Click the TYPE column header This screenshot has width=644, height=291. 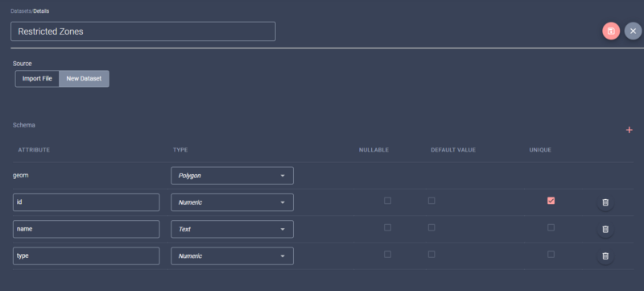pos(180,150)
